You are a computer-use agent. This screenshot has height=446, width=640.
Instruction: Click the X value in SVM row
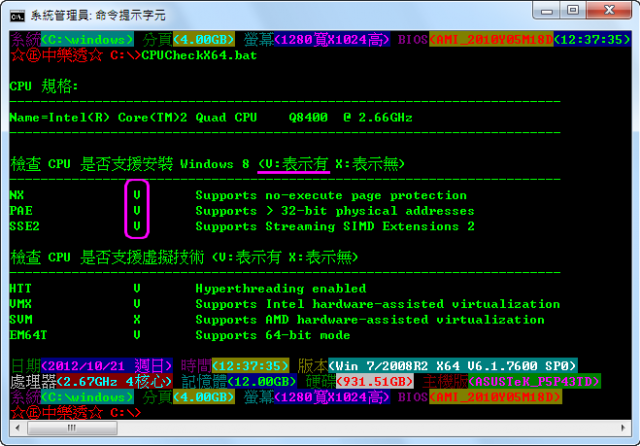tap(137, 320)
